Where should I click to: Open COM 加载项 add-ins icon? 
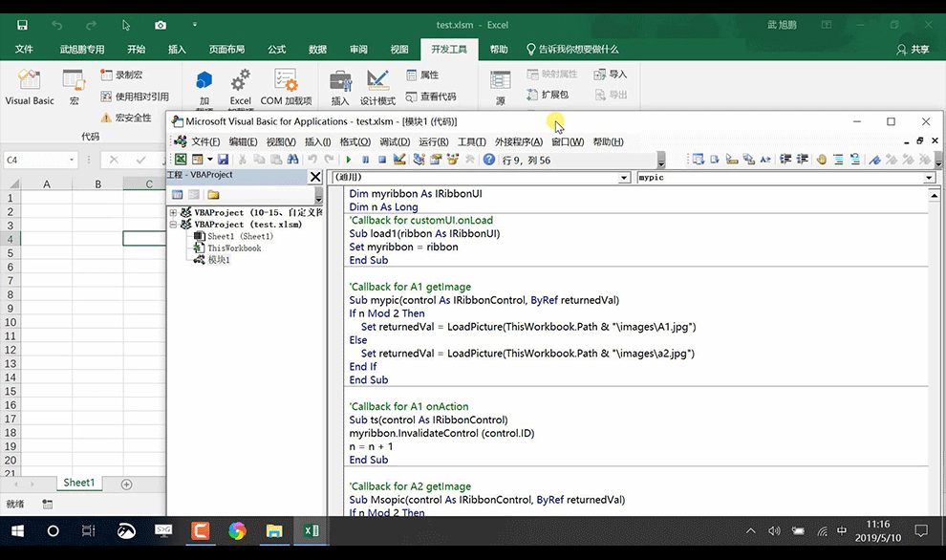coord(286,87)
